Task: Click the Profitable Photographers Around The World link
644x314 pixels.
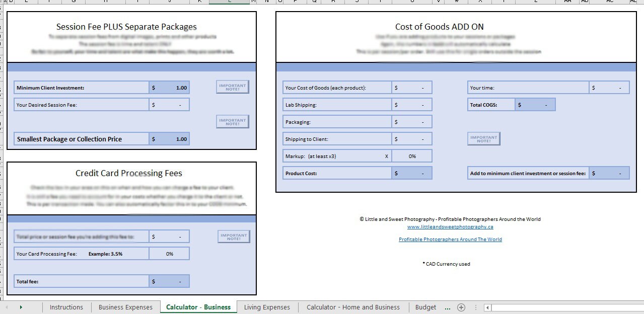Action: (450, 239)
